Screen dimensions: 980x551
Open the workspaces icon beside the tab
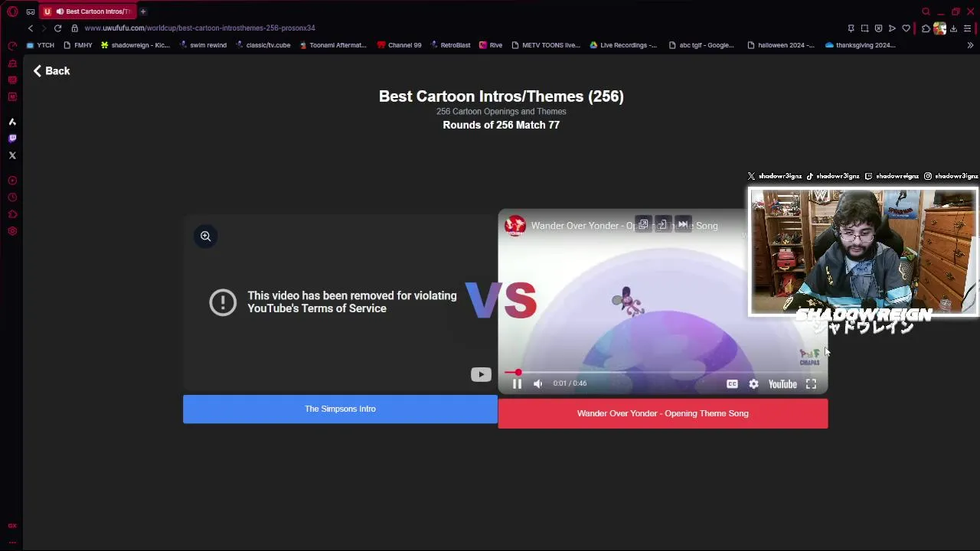coord(31,11)
